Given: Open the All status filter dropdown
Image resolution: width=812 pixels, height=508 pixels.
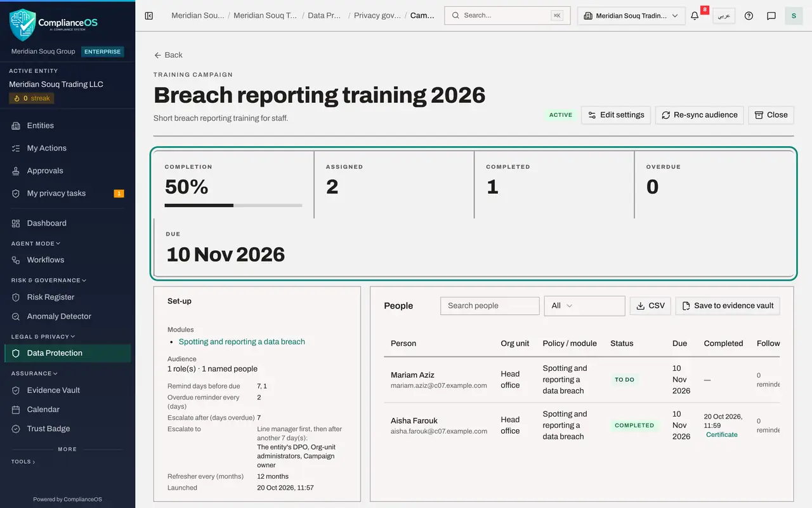Looking at the screenshot, I should pos(584,305).
